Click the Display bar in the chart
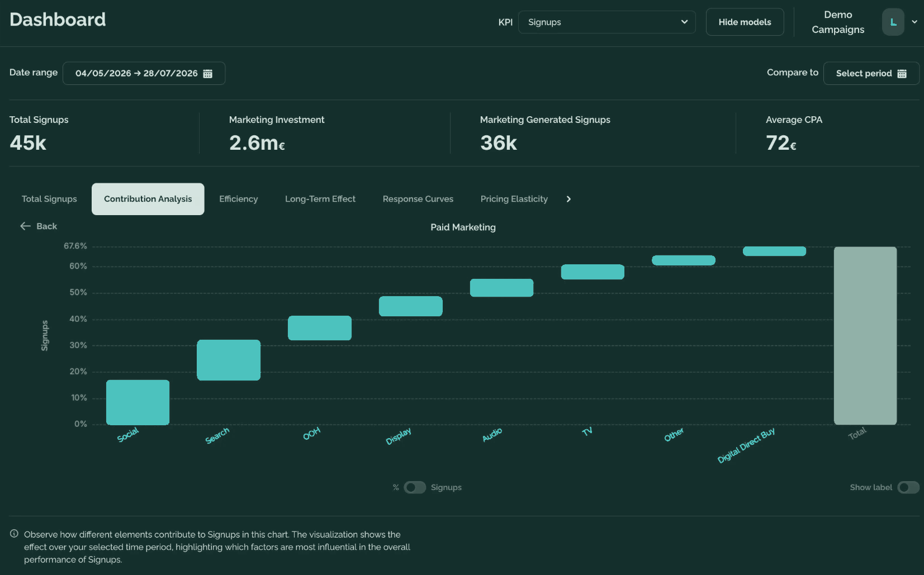Screen dimensions: 924x575 pos(411,306)
